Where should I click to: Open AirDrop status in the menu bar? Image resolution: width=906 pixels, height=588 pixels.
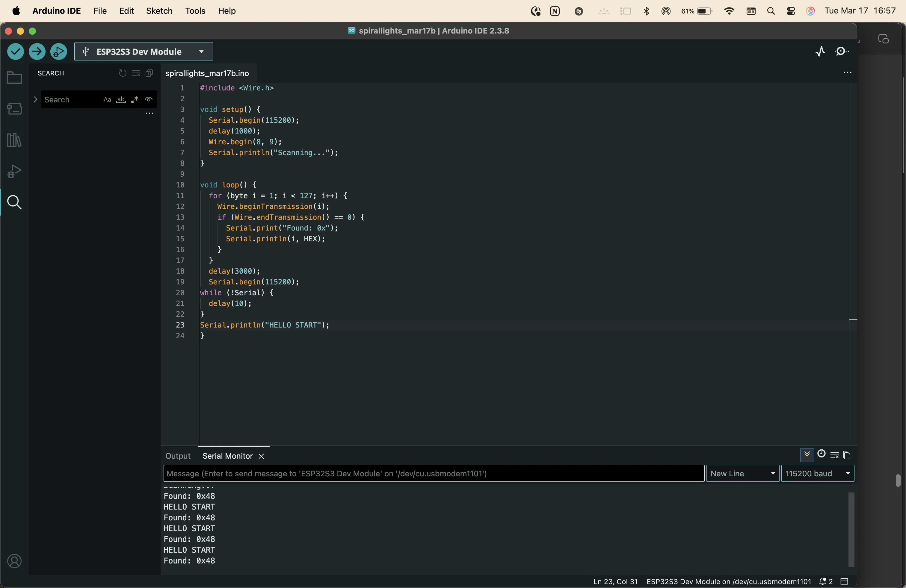[x=666, y=11]
